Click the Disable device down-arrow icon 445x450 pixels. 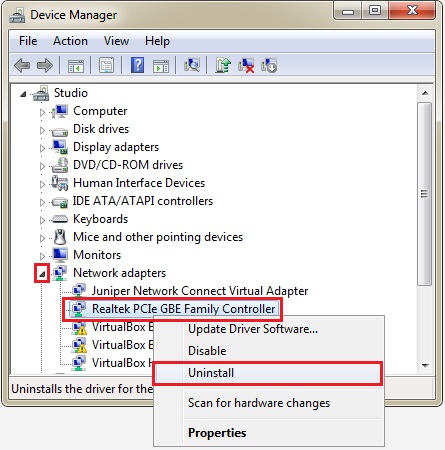click(269, 65)
